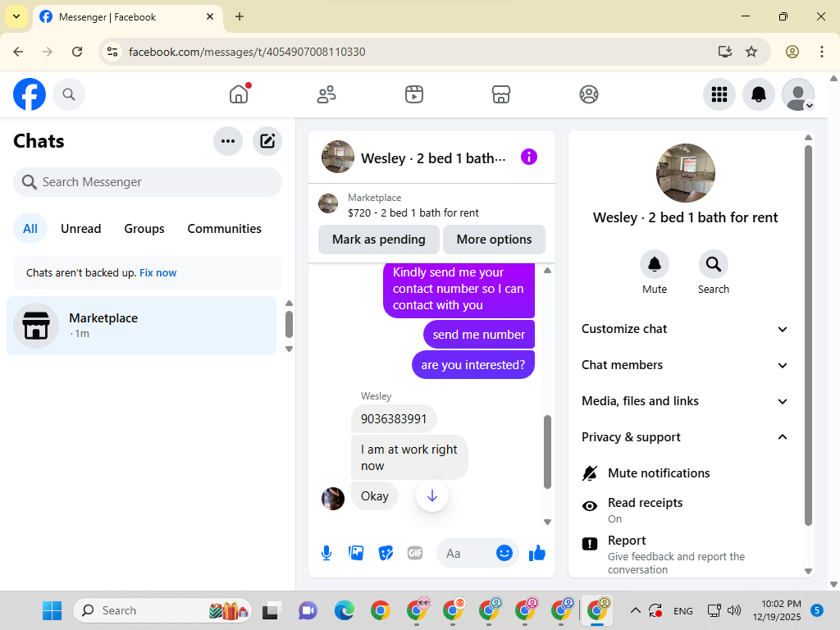Open the emoji picker smiley icon
The width and height of the screenshot is (840, 630).
click(x=504, y=553)
